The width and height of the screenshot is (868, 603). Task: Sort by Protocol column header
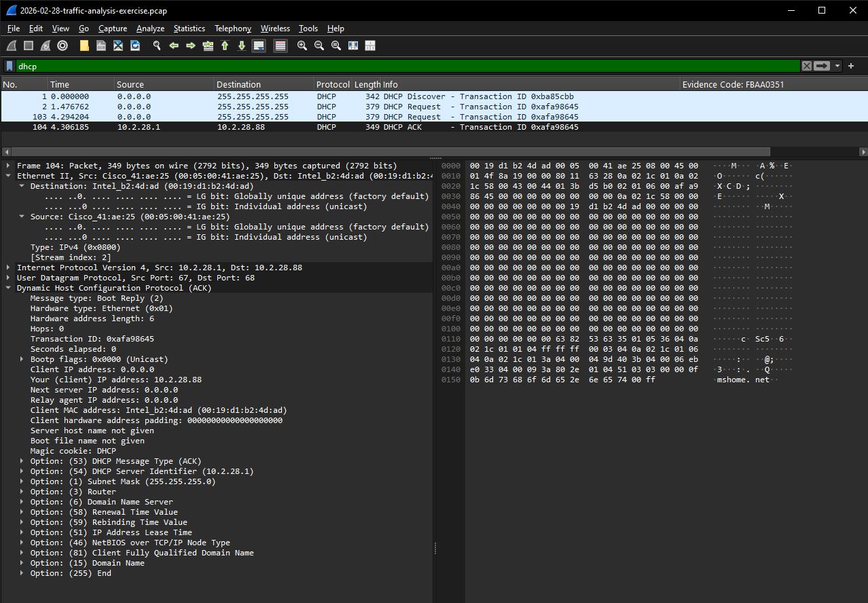pos(333,84)
